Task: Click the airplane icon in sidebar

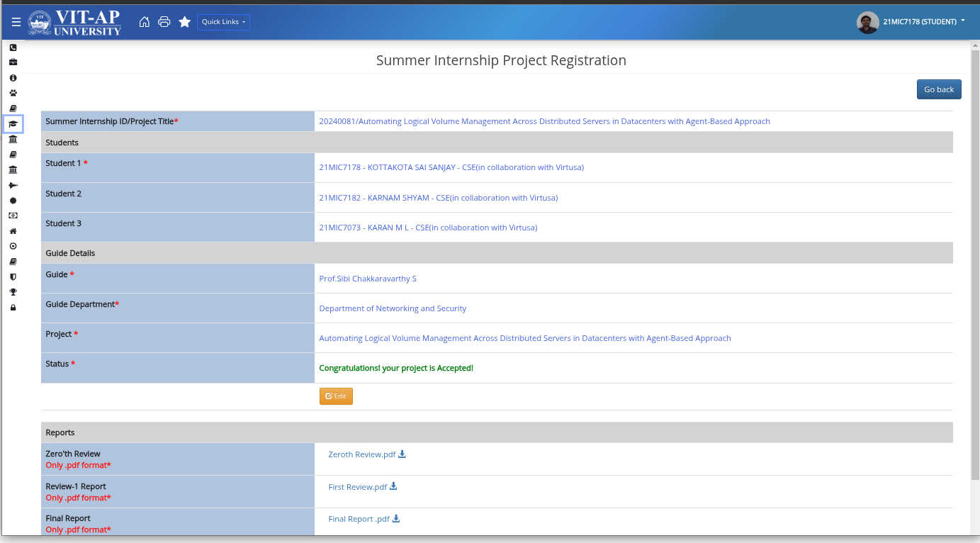Action: click(13, 185)
